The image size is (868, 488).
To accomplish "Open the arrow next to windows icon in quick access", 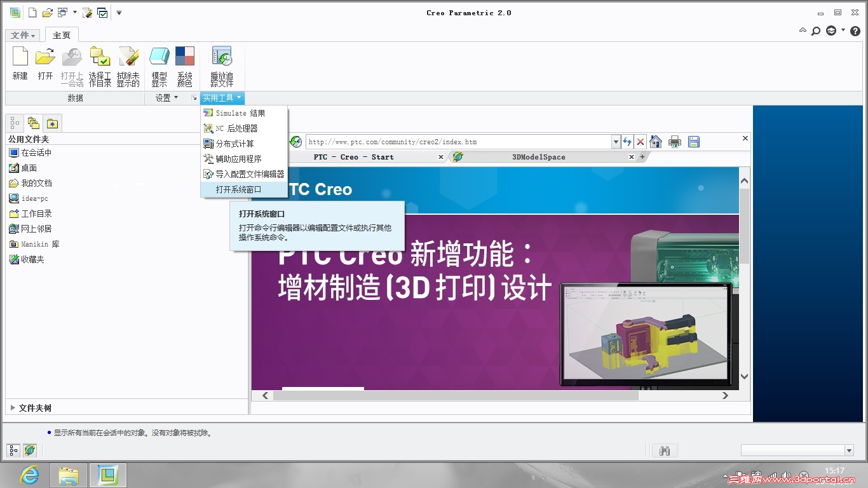I will click(75, 13).
